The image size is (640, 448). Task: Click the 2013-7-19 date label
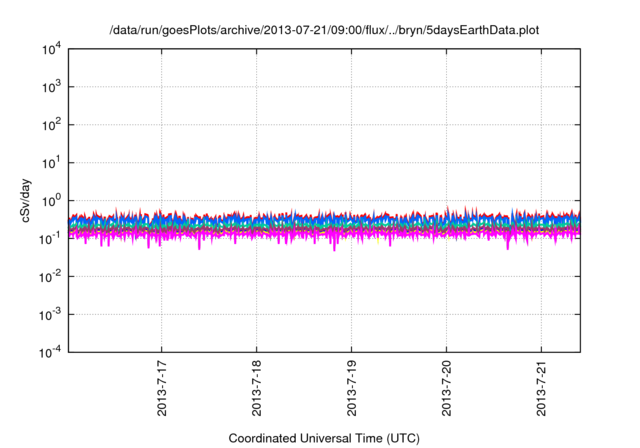(352, 388)
